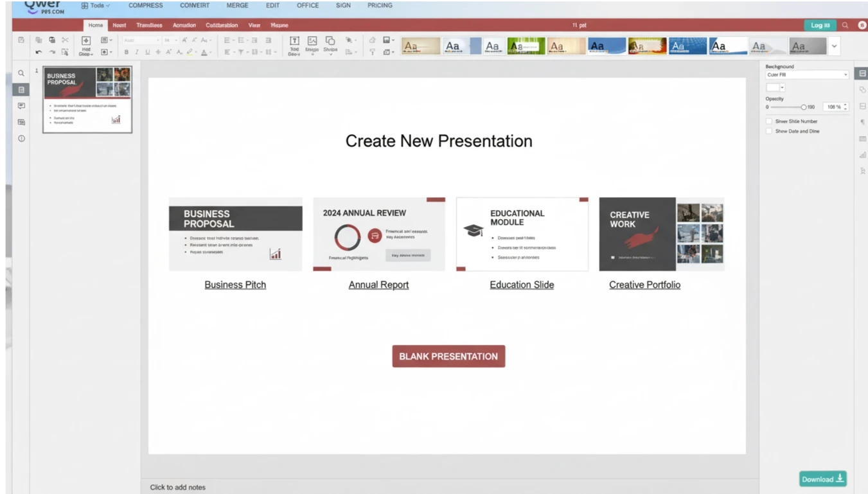Screen dimensions: 868x494
Task: Click the Opacity slider handle
Action: 804,107
